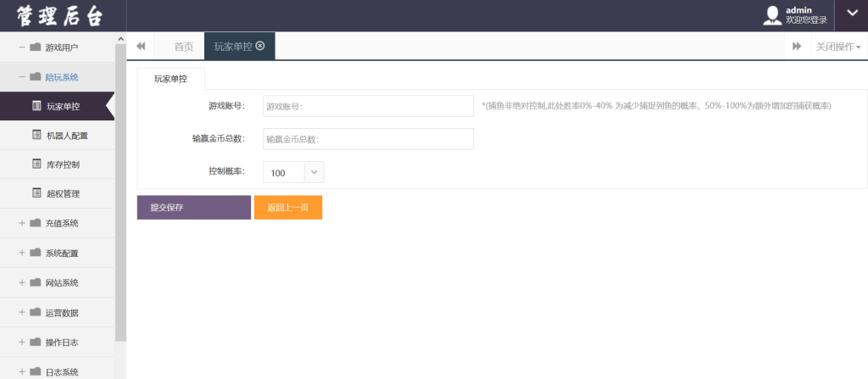Screen dimensions: 868x379
Task: Click the double-left arrow tab scroll icon
Action: tap(141, 46)
